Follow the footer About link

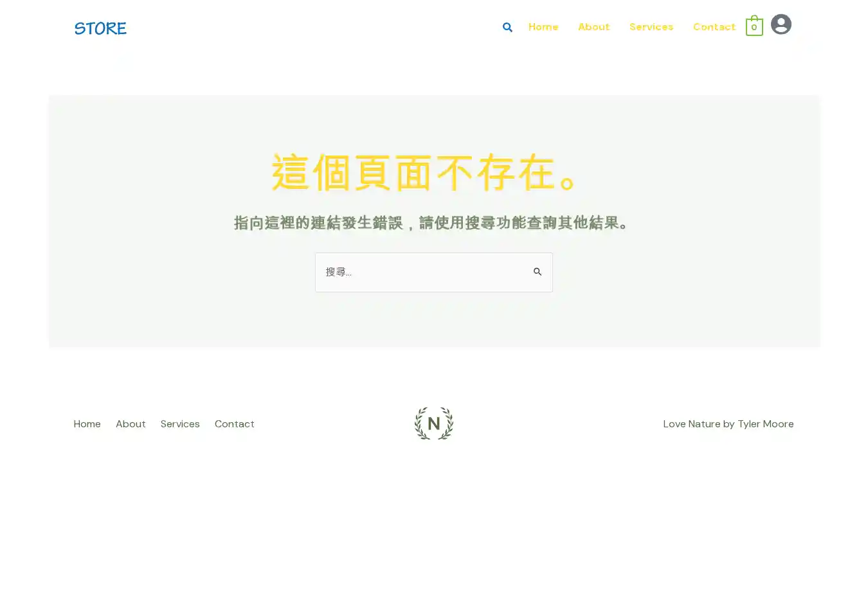[131, 424]
